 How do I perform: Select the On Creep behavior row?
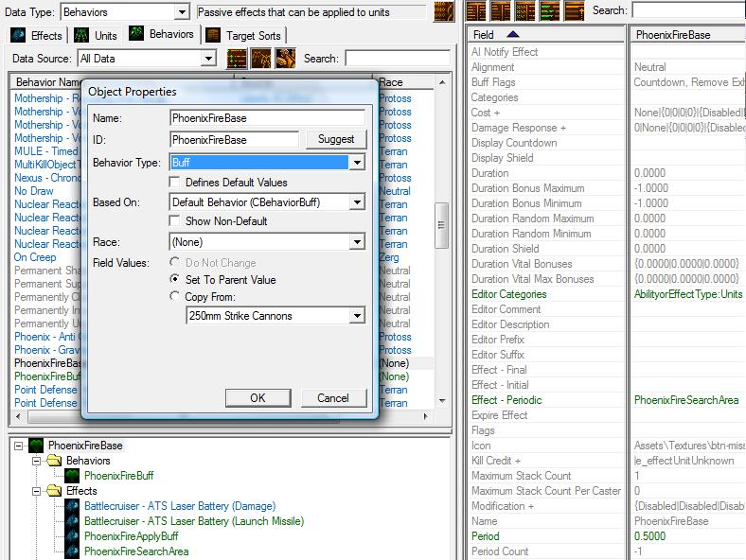[x=35, y=257]
